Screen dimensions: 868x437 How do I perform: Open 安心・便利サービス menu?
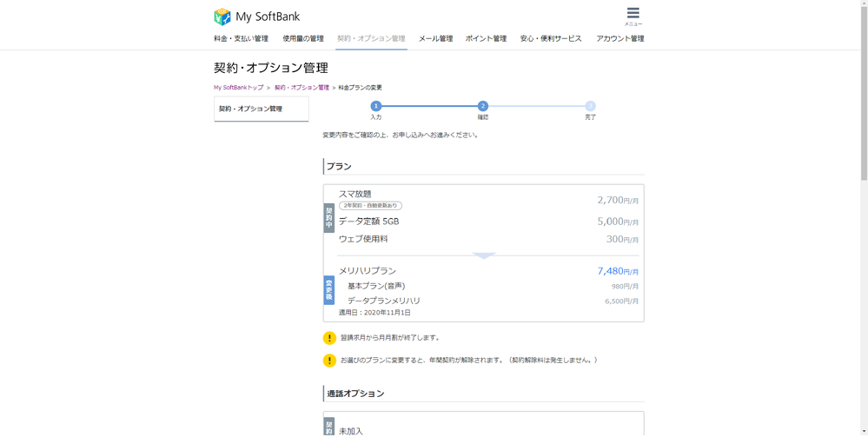[x=551, y=39]
